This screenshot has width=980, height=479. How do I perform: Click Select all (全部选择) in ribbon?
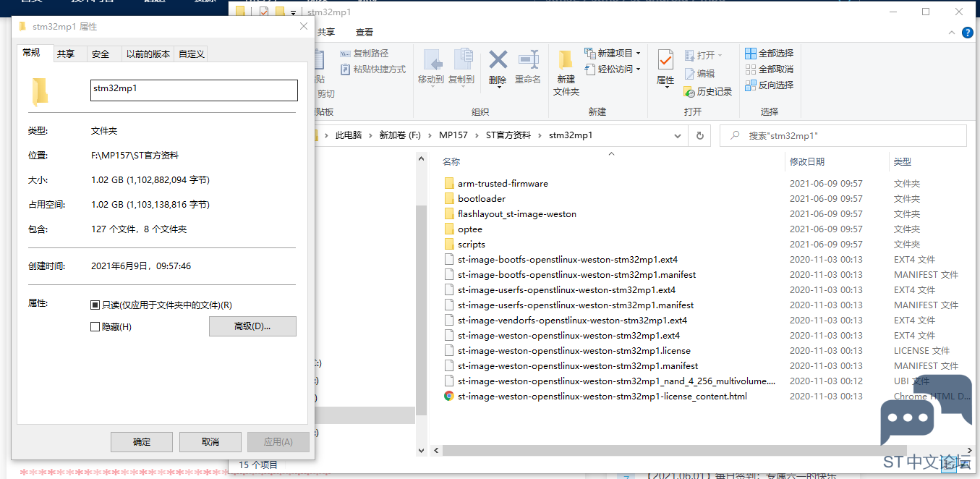pos(770,54)
